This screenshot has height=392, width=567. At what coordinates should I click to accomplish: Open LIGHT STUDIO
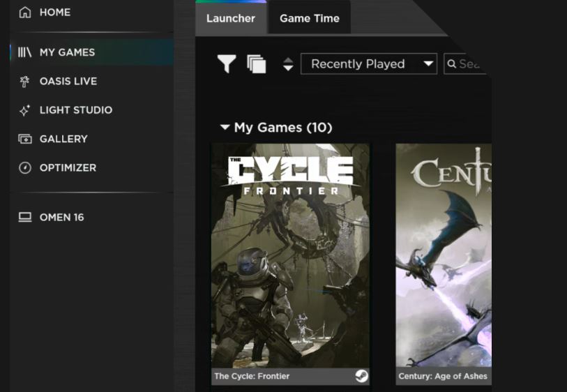(x=76, y=110)
